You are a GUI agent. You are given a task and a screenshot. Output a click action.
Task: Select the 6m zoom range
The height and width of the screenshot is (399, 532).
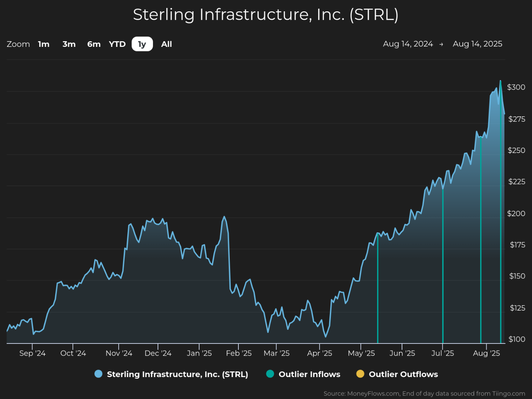[94, 44]
